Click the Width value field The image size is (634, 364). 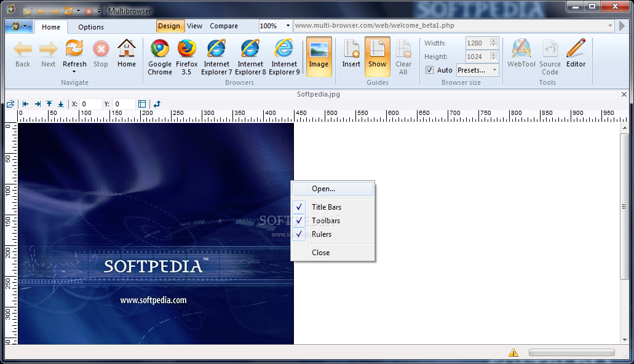[477, 43]
